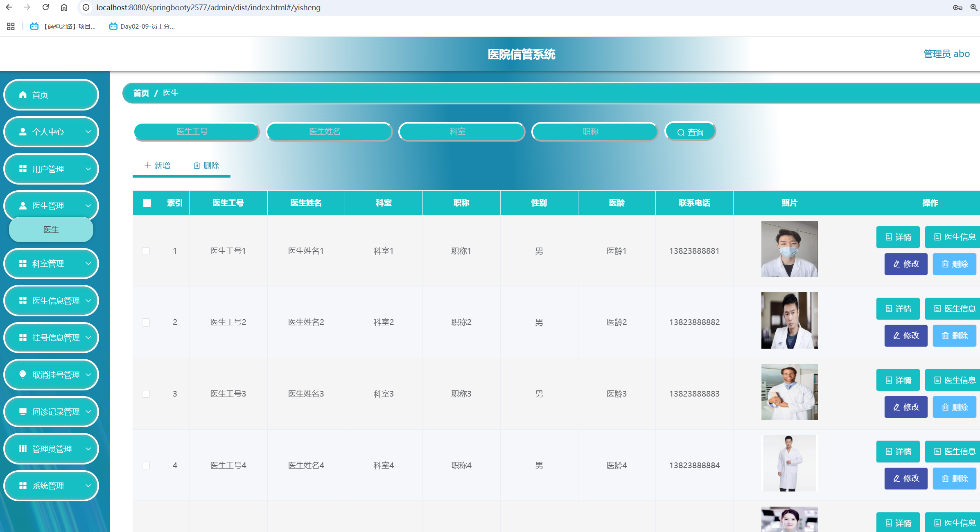
Task: Click the 管理员 abo user label
Action: (946, 54)
